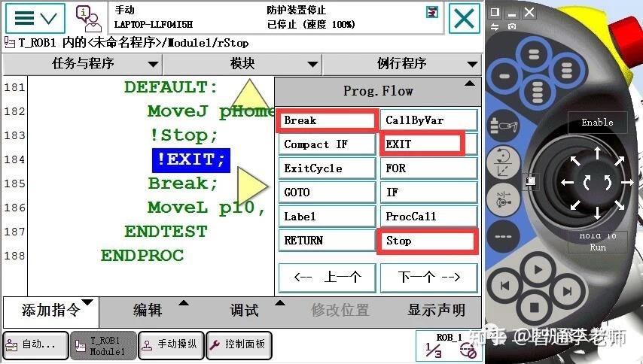The width and height of the screenshot is (643, 364).
Task: Stop program with square stop button
Action: tap(535, 307)
